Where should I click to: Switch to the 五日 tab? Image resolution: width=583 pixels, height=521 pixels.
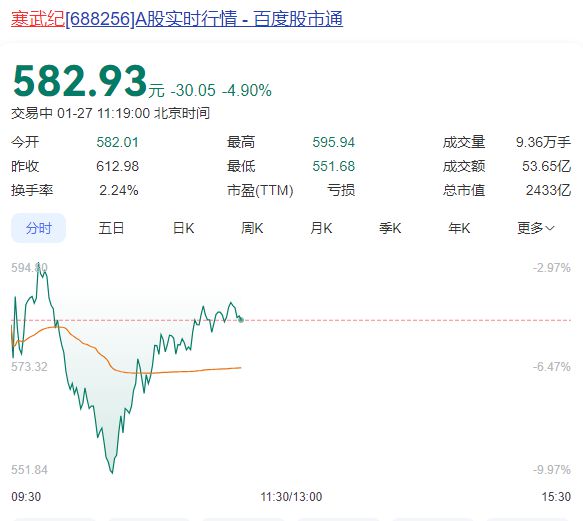coord(111,228)
